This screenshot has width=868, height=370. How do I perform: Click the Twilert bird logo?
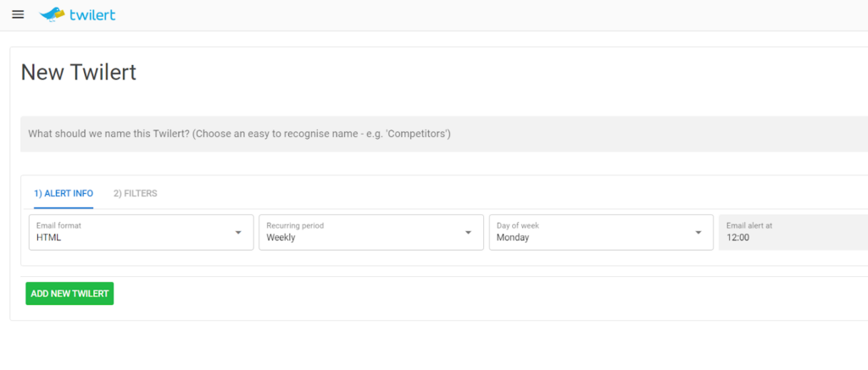coord(52,14)
